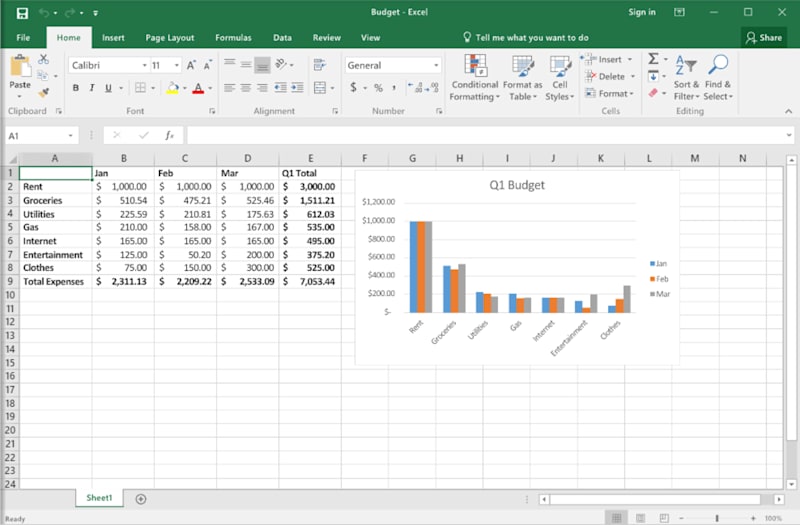This screenshot has width=800, height=525.
Task: Click Tell me what you want to do
Action: tap(532, 38)
